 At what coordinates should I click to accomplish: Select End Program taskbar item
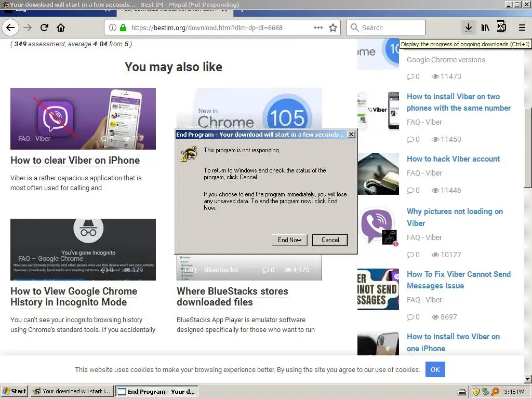tap(157, 391)
